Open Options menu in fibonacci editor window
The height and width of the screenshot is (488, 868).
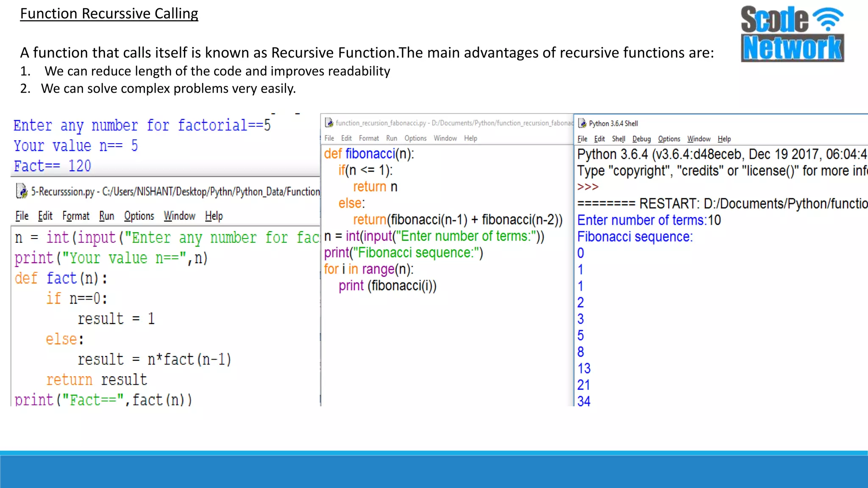tap(415, 138)
